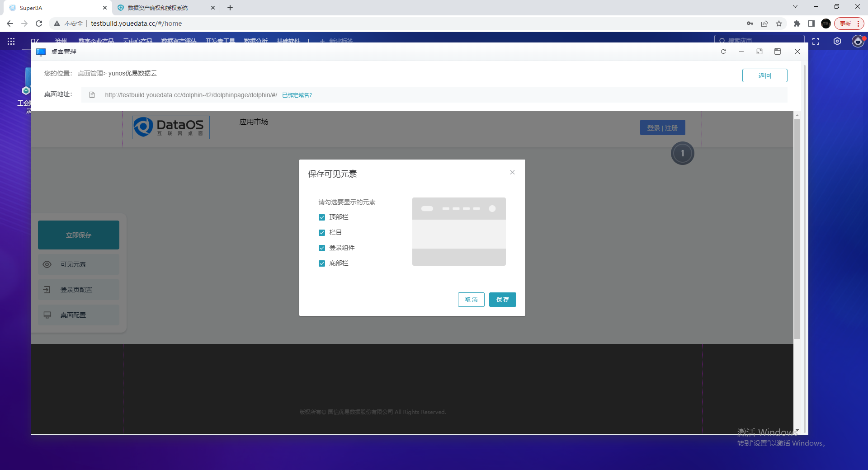
Task: Open the browser extensions puzzle icon
Action: 797,23
